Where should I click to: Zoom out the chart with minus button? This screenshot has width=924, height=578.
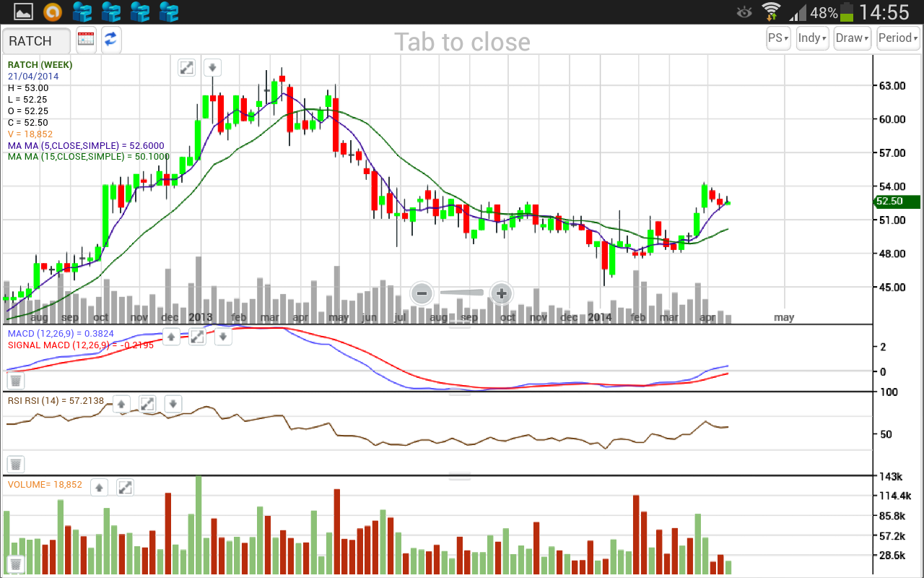(422, 293)
